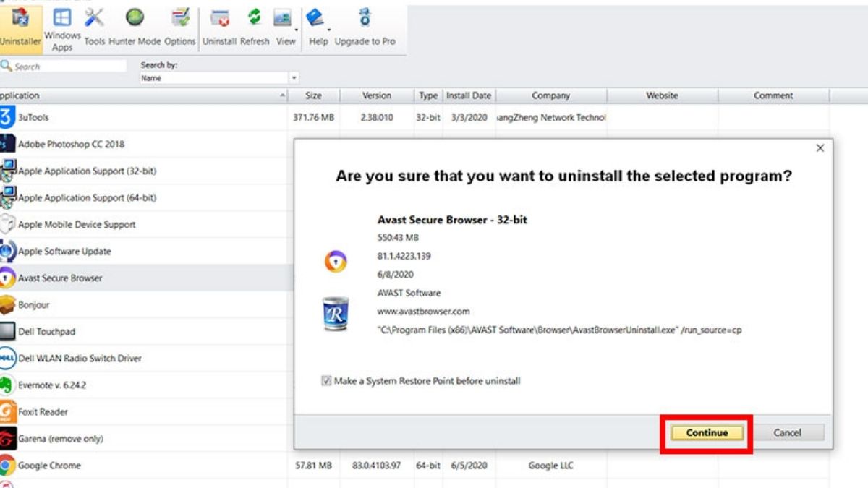
Task: Refresh the application list
Action: click(x=255, y=29)
